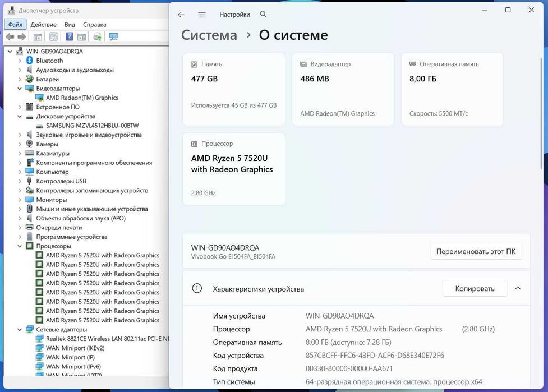Image resolution: width=548 pixels, height=392 pixels.
Task: Click the Клавиатуры keyboard icon
Action: 30,153
